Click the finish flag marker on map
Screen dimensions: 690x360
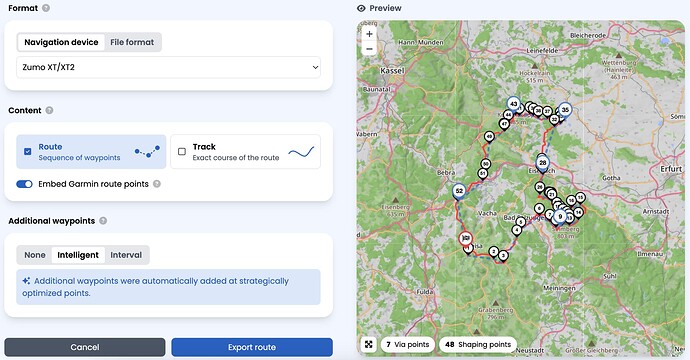point(466,239)
